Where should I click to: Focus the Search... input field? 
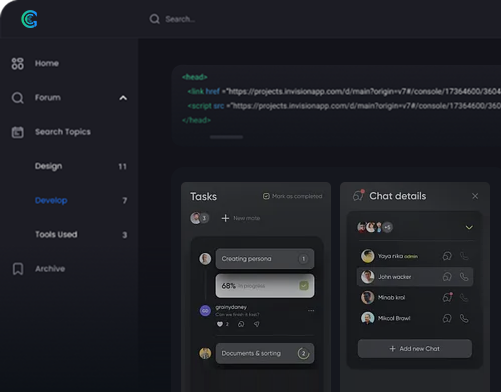(x=180, y=19)
